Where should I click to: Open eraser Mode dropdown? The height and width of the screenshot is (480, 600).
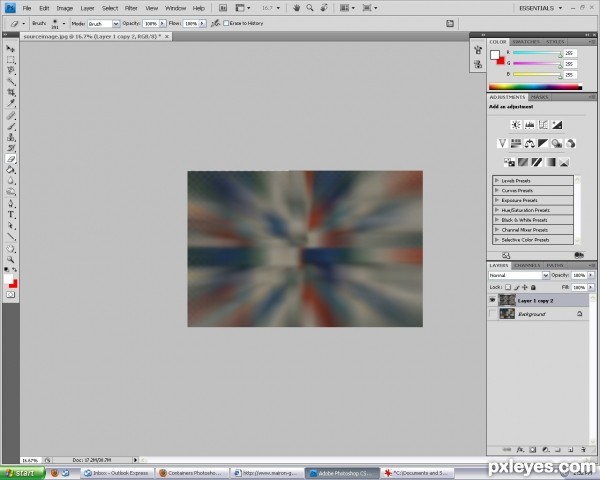coord(115,24)
